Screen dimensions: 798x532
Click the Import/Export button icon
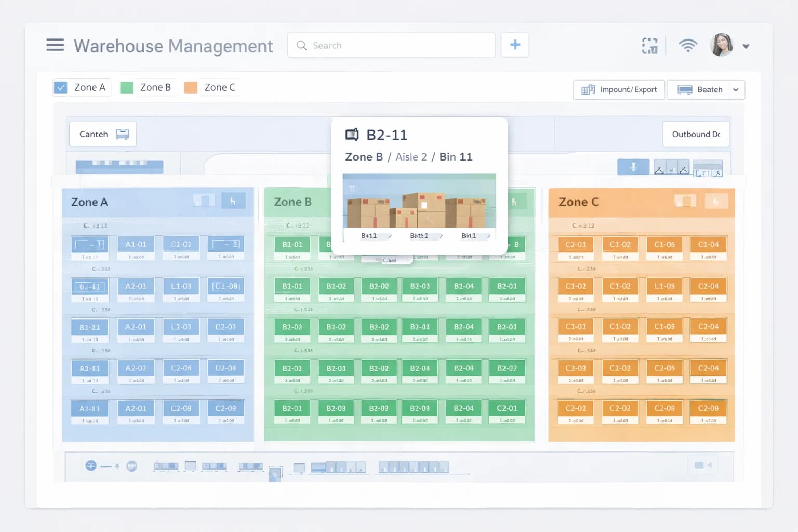click(588, 89)
